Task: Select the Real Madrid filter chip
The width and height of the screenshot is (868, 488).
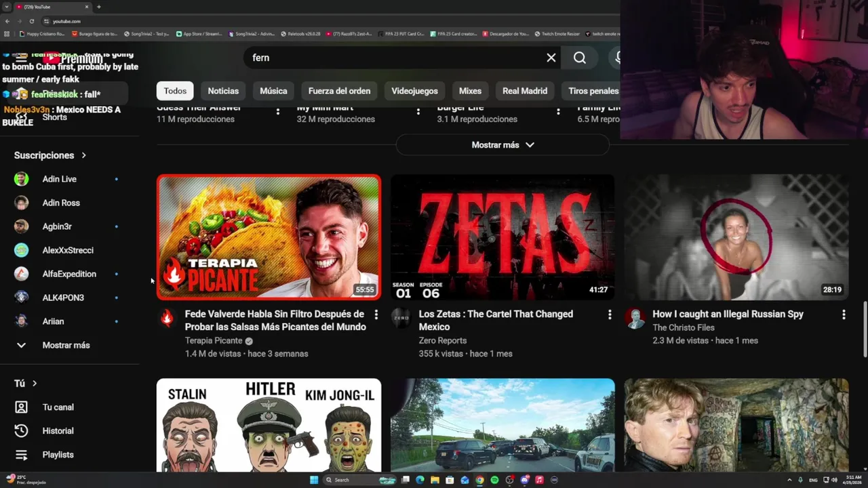Action: [x=525, y=91]
